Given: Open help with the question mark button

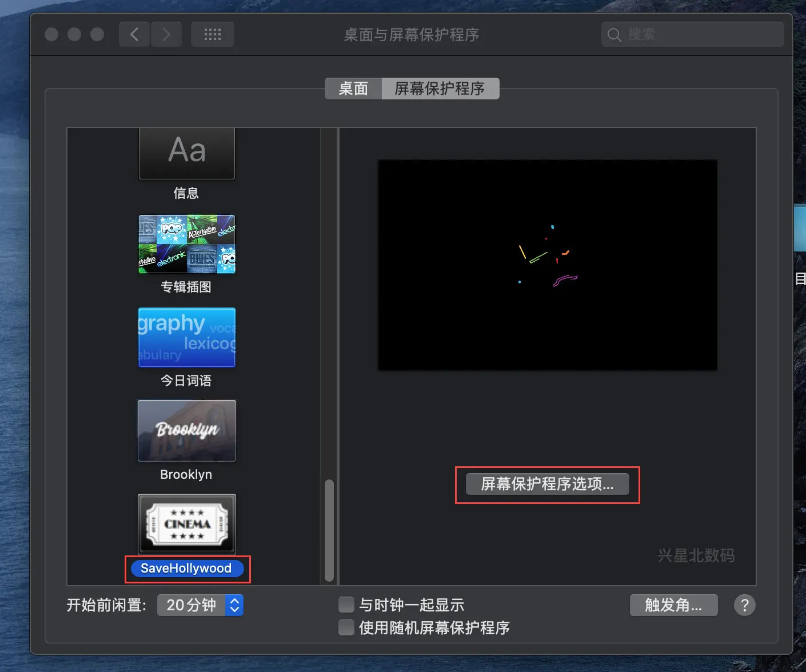Looking at the screenshot, I should tap(744, 605).
